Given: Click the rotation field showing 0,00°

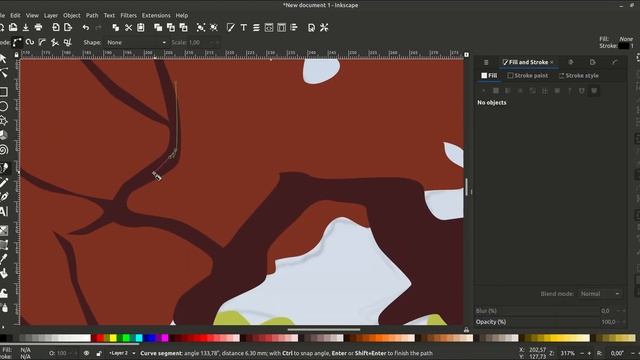Looking at the screenshot, I should click(617, 353).
